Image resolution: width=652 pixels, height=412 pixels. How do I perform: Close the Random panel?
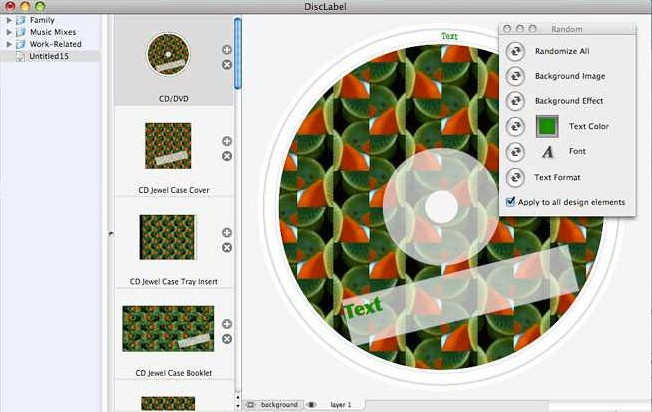click(x=507, y=29)
